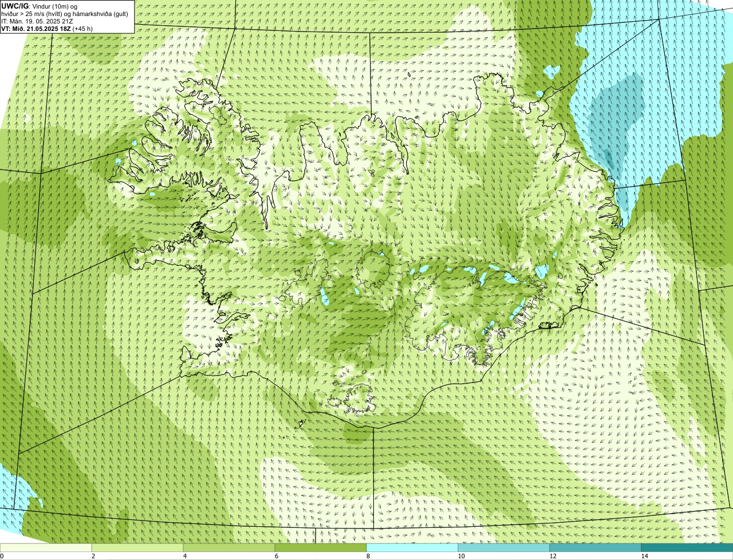Click the scale label '6'
Viewport: 733px width, 560px height.
click(x=276, y=556)
